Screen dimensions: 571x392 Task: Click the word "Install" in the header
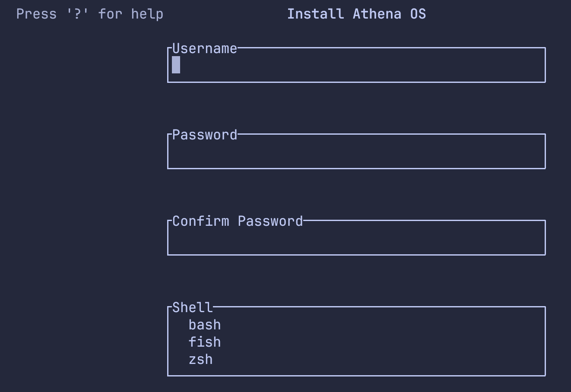[315, 14]
